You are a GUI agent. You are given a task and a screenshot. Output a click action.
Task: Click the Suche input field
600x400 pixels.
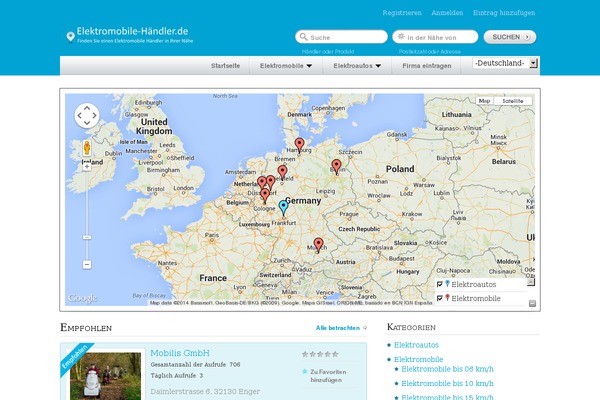(x=341, y=37)
